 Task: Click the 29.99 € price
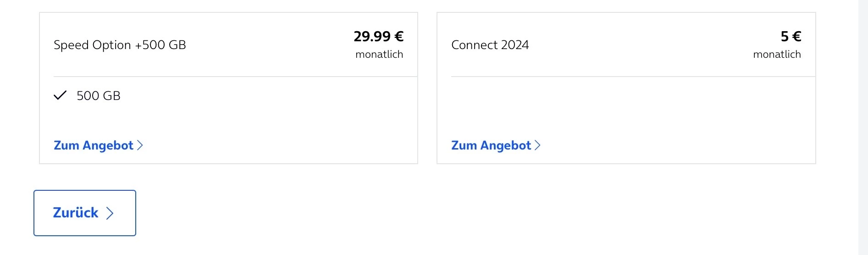tap(378, 36)
